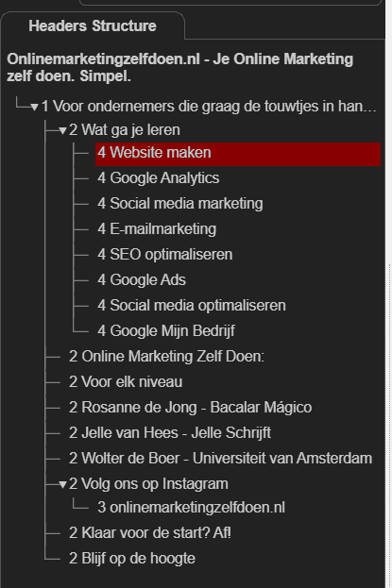Collapse the '1 Voor ondernemers' tree node

(x=35, y=108)
